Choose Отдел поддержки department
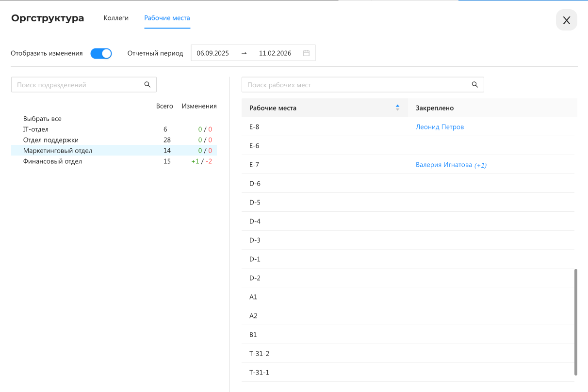 (x=50, y=140)
